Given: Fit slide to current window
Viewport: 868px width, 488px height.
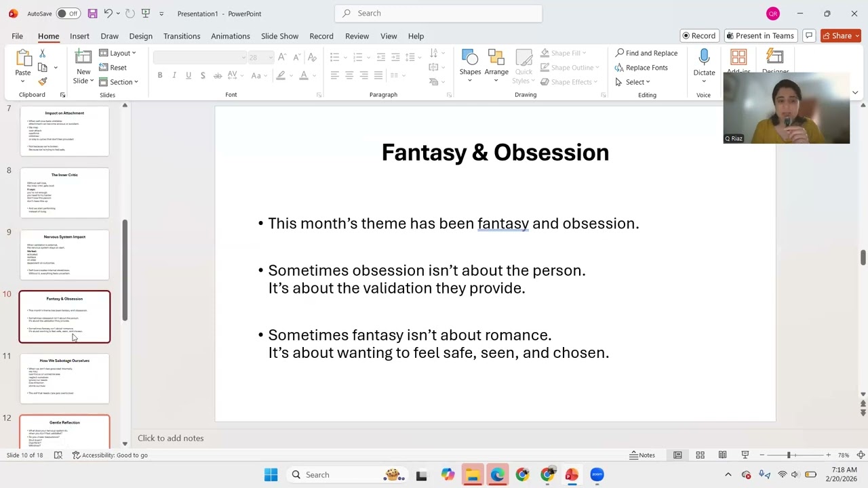Looking at the screenshot, I should (861, 455).
